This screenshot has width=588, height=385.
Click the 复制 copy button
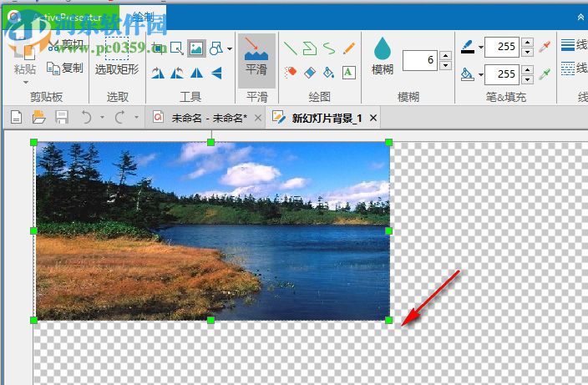pyautogui.click(x=65, y=68)
